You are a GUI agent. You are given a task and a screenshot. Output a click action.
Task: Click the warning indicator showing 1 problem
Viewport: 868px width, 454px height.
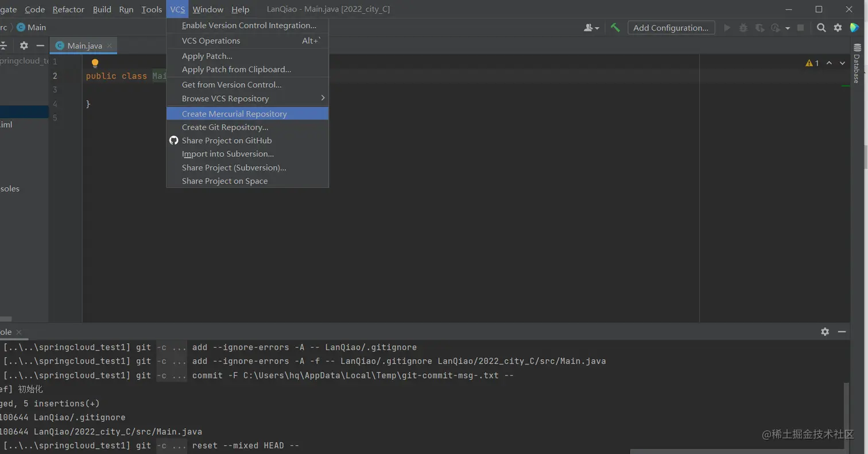pyautogui.click(x=812, y=63)
